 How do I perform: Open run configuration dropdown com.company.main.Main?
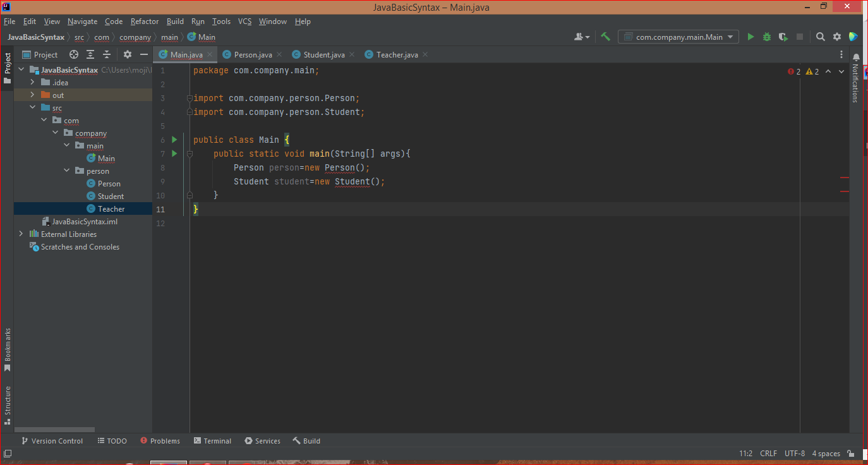(678, 37)
